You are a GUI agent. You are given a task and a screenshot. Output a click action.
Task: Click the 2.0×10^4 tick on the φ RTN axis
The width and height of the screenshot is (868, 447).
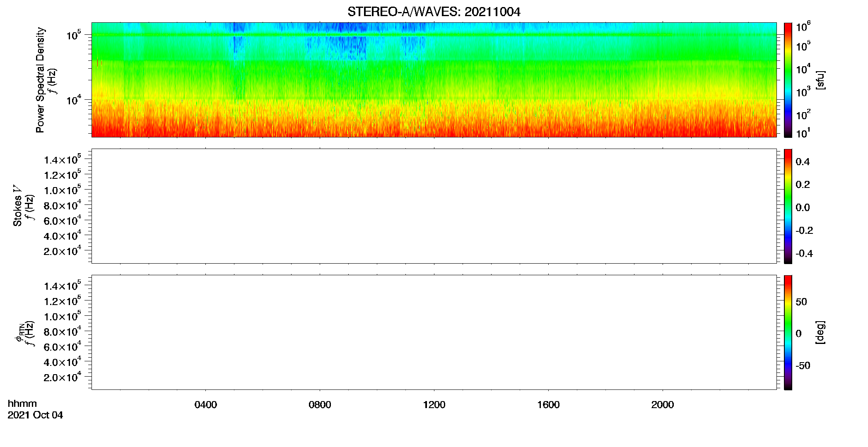[x=62, y=377]
